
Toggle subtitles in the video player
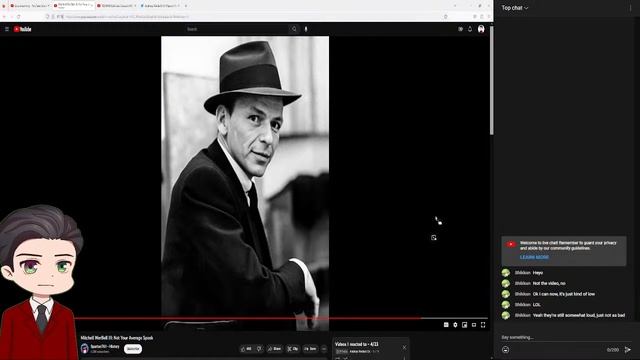tap(446, 325)
